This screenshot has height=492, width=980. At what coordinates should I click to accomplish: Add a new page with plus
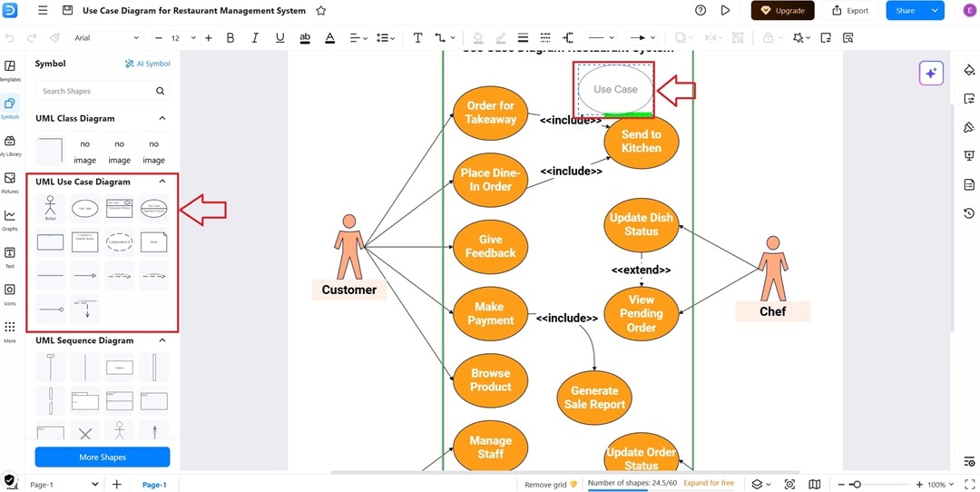[x=117, y=485]
